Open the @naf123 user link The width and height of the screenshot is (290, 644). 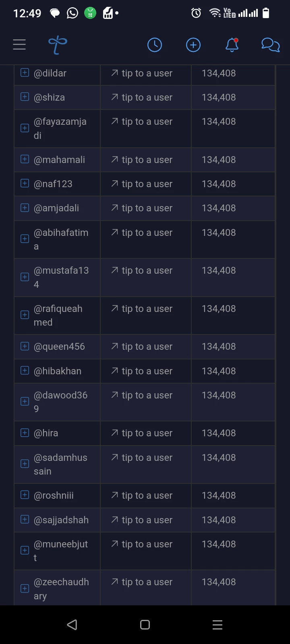point(53,184)
